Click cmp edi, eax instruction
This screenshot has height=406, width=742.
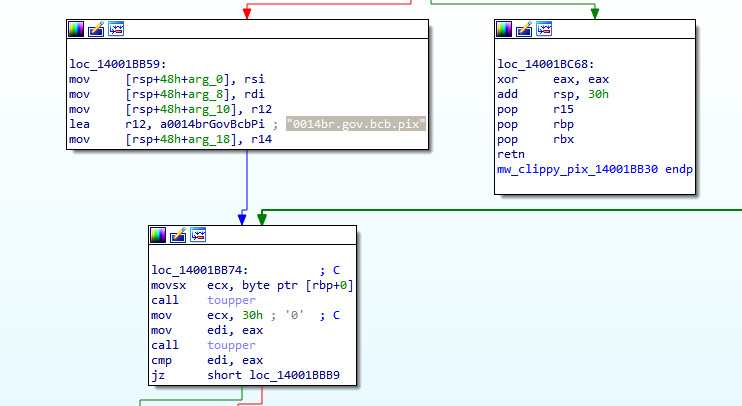(x=207, y=360)
